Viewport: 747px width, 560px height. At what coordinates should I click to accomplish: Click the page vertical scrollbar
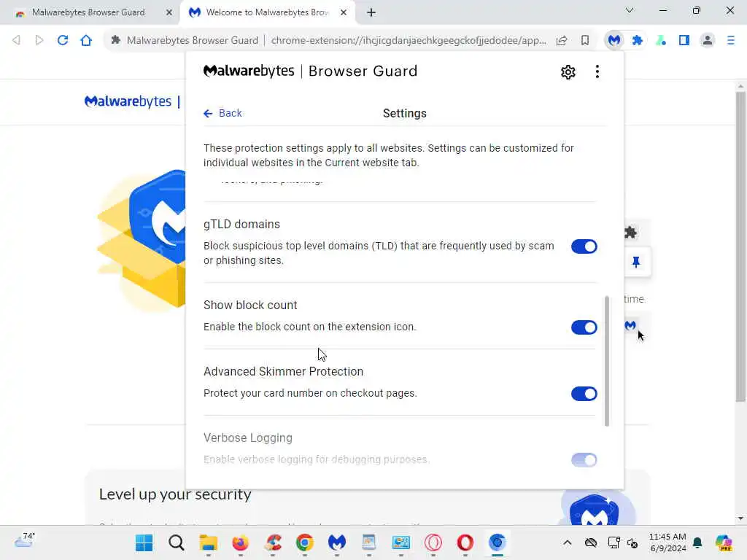click(740, 245)
